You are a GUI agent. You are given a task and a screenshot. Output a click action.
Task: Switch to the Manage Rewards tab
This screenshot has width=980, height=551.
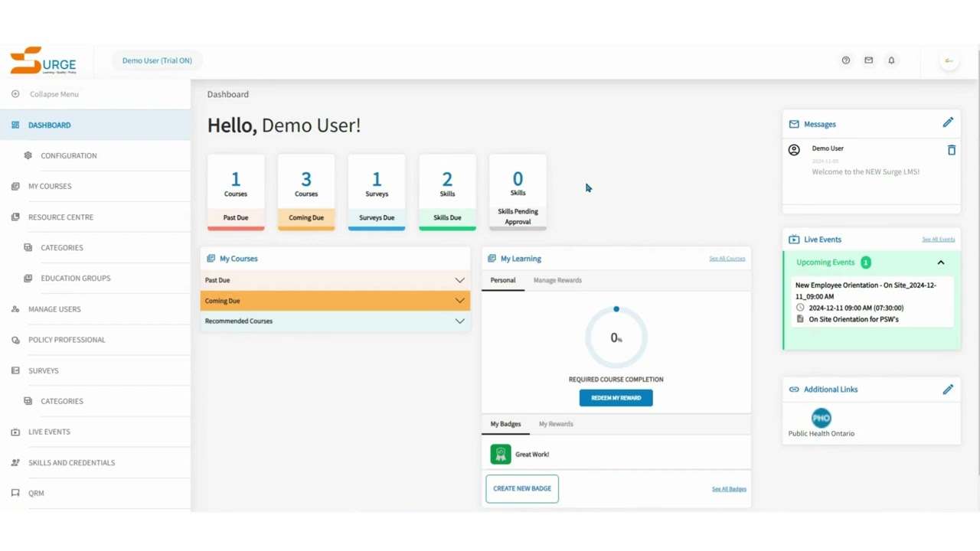[x=557, y=280]
